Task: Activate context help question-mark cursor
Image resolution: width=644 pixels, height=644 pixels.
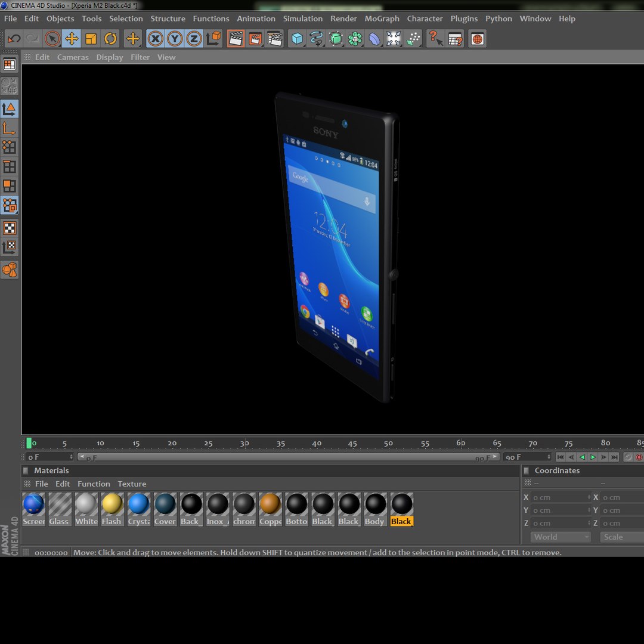Action: click(x=435, y=39)
